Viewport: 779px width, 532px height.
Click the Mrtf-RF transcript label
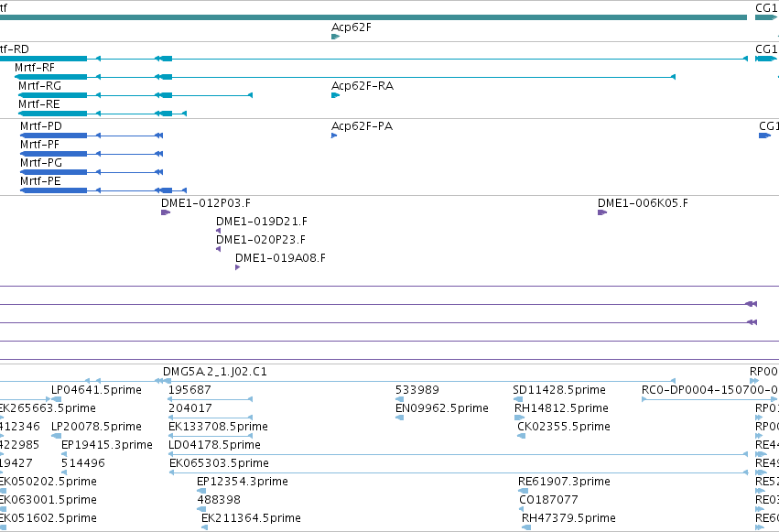pos(35,68)
